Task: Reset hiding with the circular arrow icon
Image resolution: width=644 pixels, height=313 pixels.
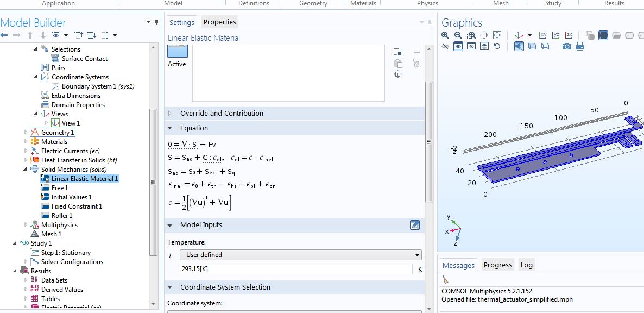Action: (x=497, y=47)
